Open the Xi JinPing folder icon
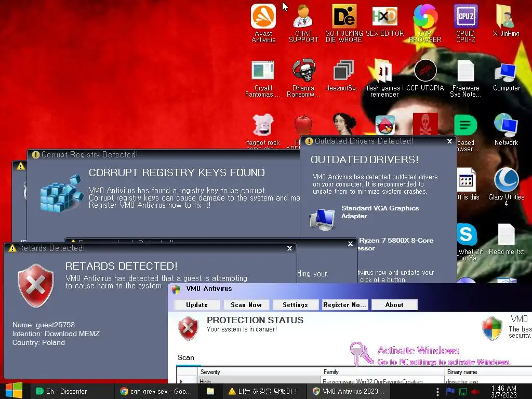 pyautogui.click(x=506, y=20)
